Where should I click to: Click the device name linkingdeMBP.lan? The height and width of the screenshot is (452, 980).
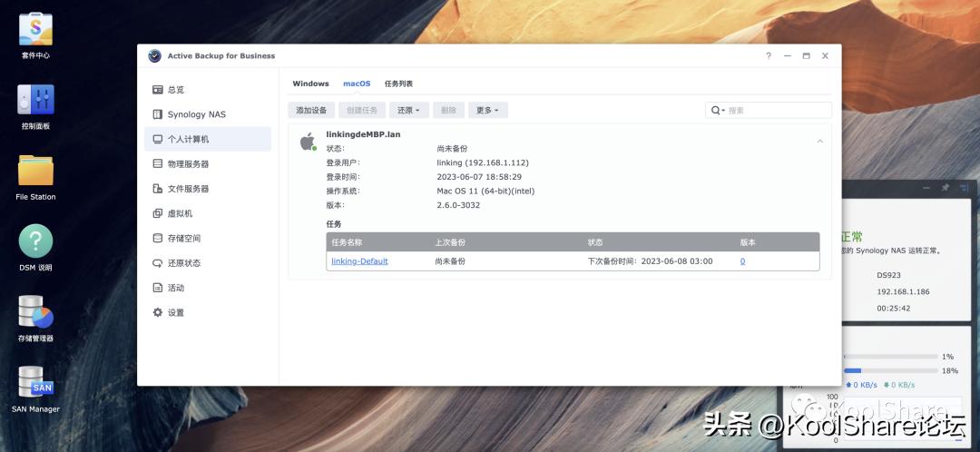point(363,133)
